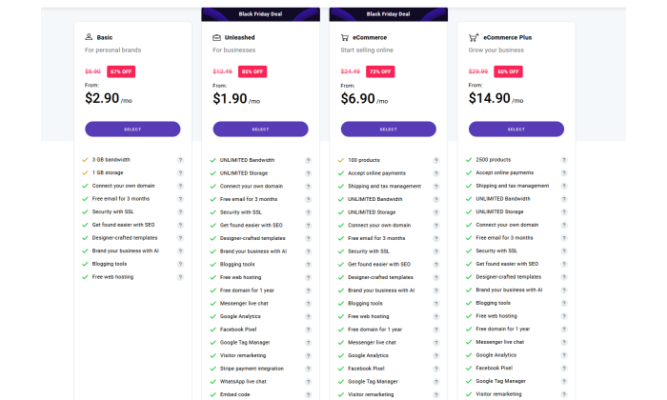Select the eCommerce Plus plan
Screen dimensions: 667x400
[x=516, y=129]
